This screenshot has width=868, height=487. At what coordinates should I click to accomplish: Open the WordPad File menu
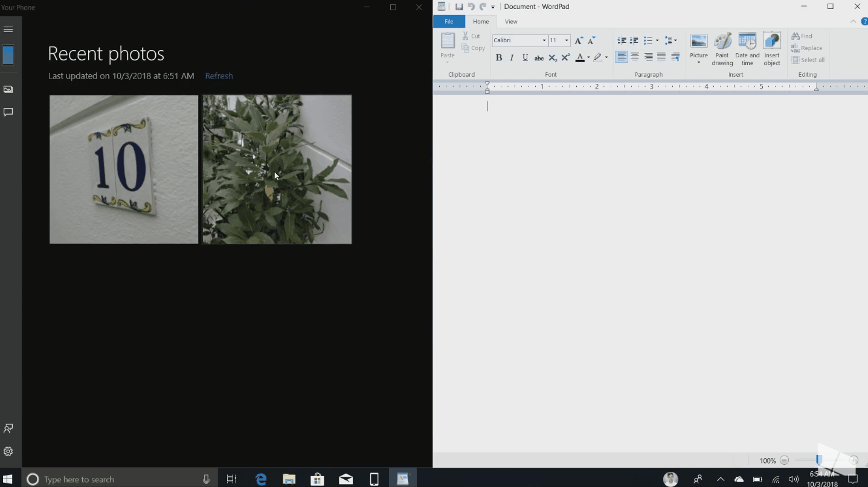click(449, 22)
